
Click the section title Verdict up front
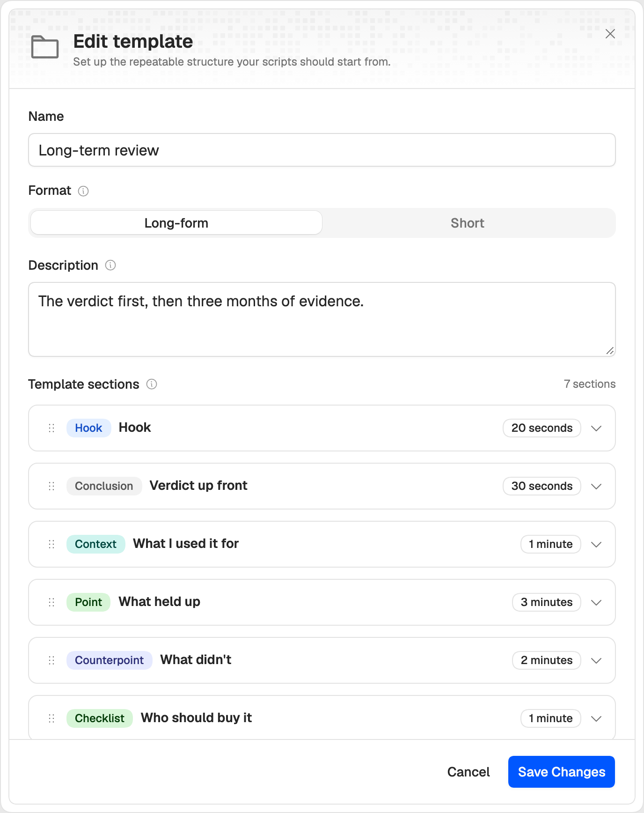(x=198, y=486)
